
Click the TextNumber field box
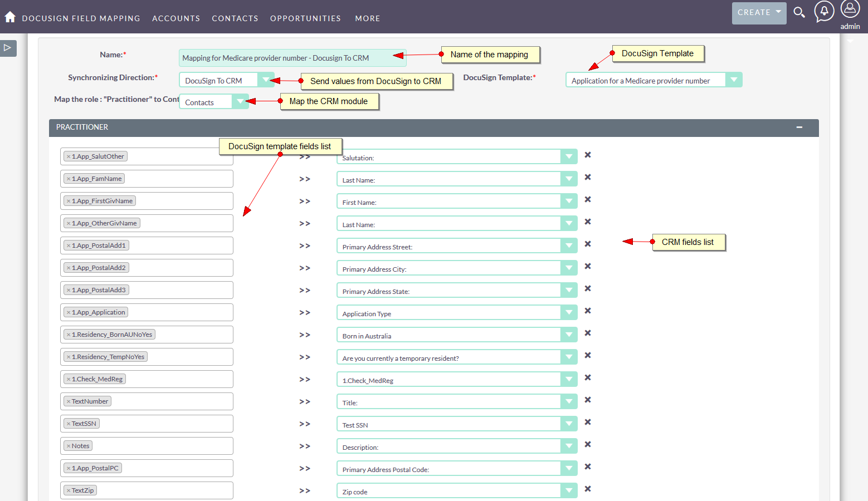point(147,401)
